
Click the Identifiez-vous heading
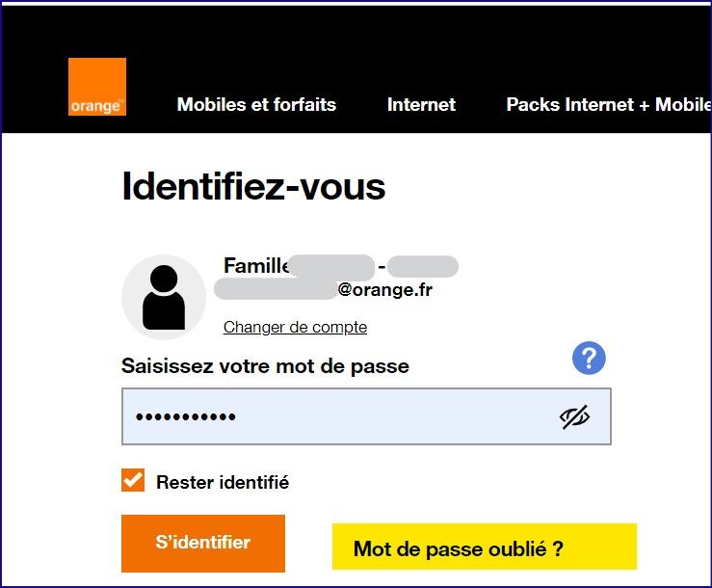[253, 186]
